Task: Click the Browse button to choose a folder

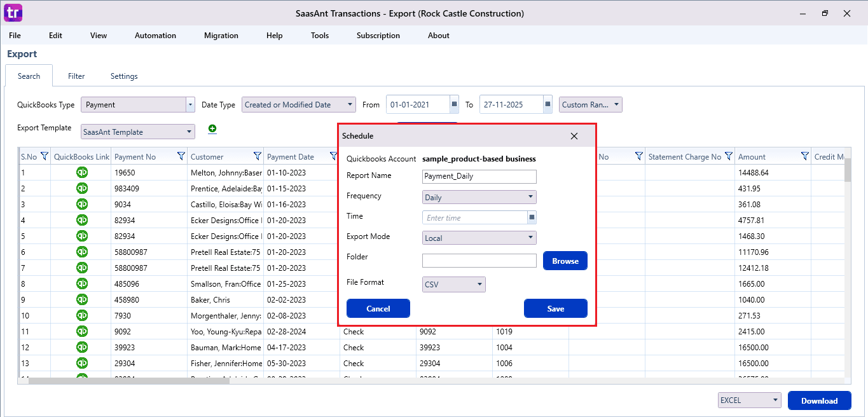Action: [564, 260]
